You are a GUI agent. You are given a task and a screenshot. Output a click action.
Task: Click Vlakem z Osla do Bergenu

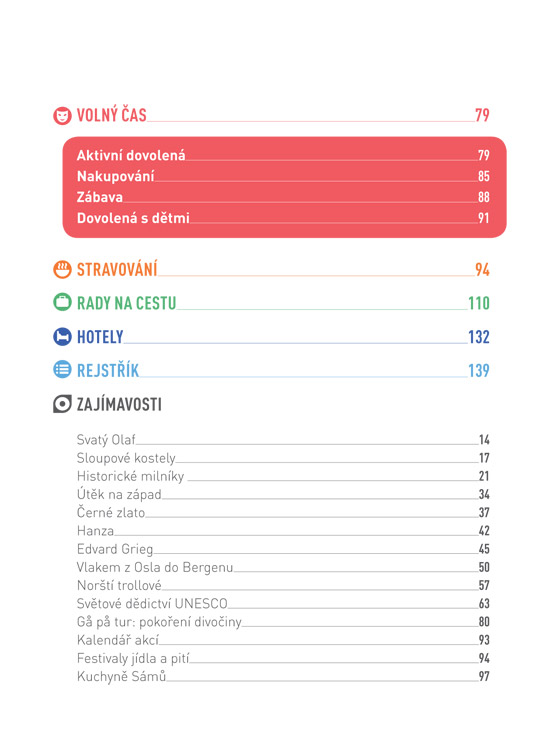tap(155, 567)
